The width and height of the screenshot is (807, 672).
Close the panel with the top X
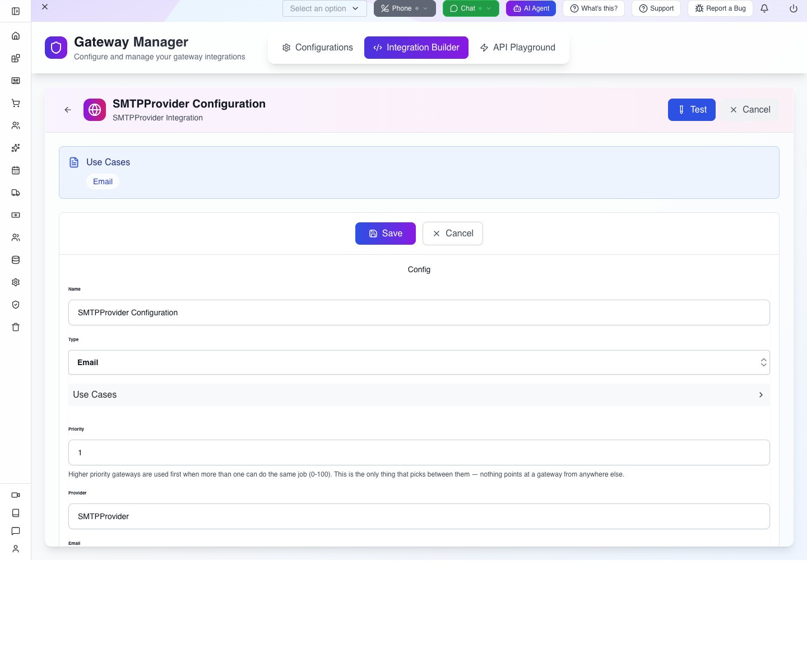(x=45, y=7)
